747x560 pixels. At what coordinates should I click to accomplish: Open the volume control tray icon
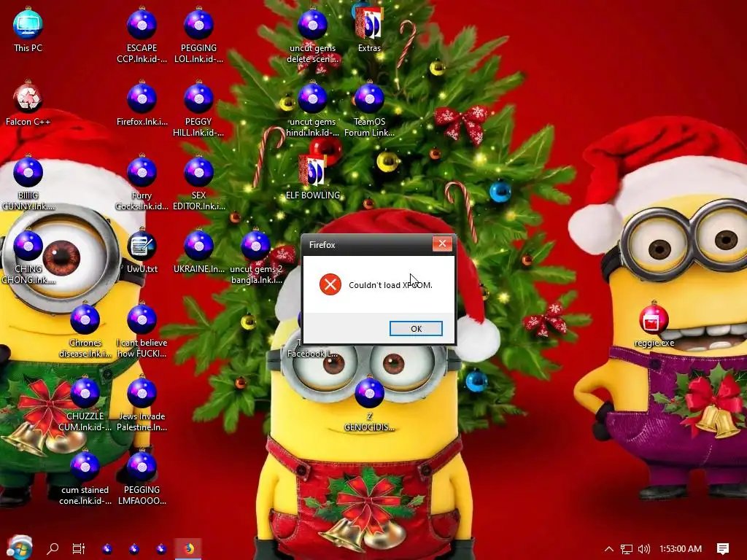[x=643, y=549]
